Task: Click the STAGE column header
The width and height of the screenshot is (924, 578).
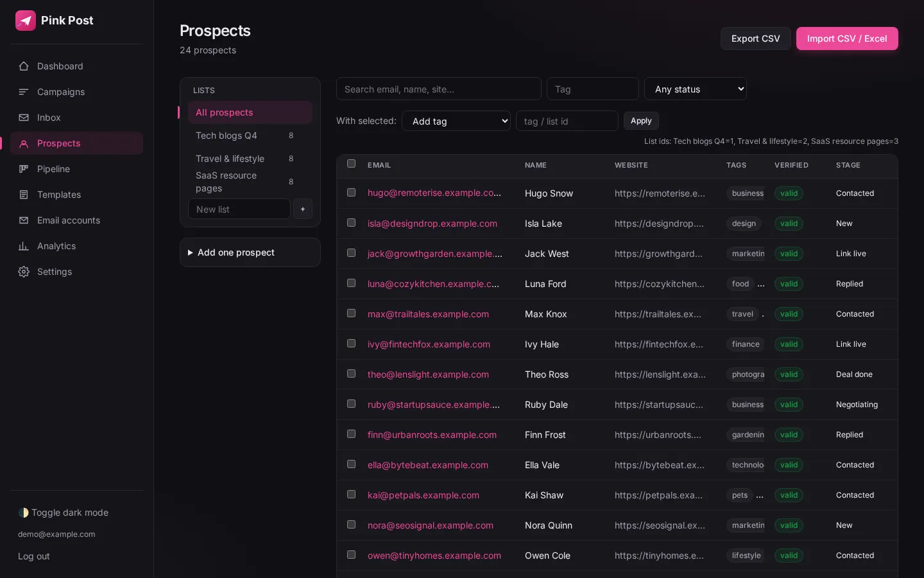Action: pyautogui.click(x=848, y=165)
